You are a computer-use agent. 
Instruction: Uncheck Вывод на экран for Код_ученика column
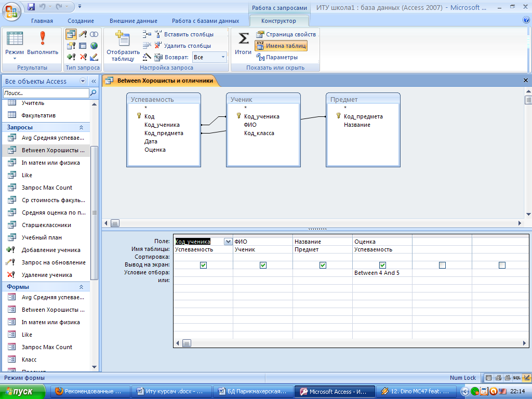click(203, 265)
